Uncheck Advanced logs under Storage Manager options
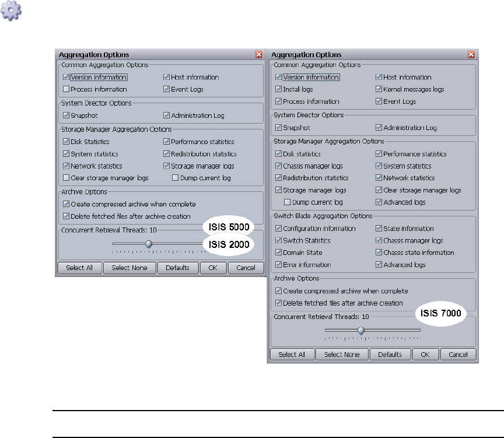 point(379,202)
